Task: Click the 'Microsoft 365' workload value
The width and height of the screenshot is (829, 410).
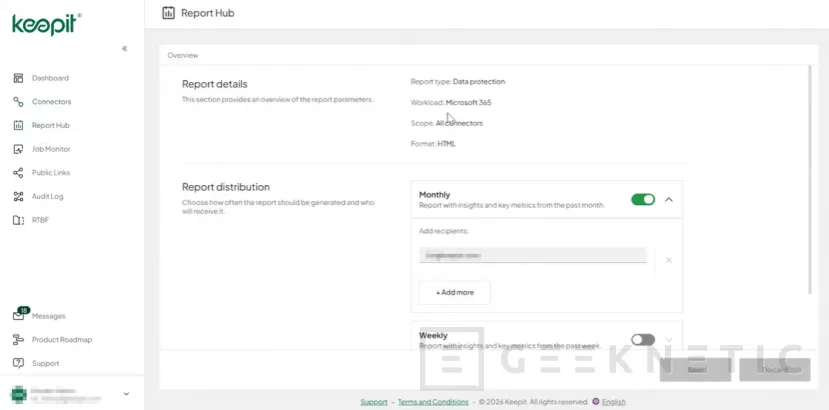Action: 468,102
